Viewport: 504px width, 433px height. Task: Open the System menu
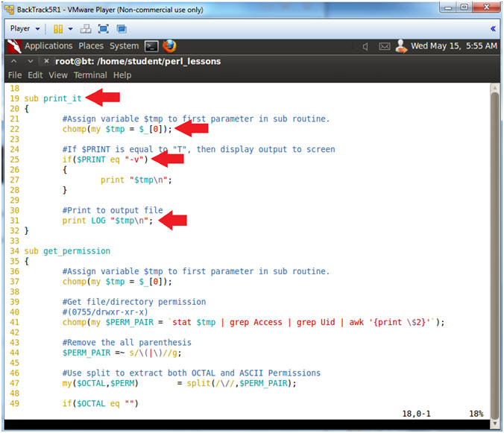pyautogui.click(x=124, y=46)
